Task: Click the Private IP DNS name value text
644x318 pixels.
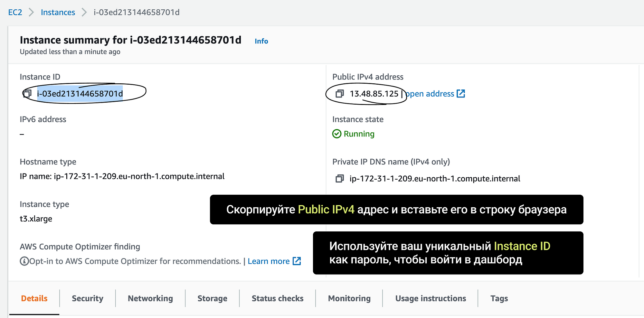Action: tap(435, 179)
